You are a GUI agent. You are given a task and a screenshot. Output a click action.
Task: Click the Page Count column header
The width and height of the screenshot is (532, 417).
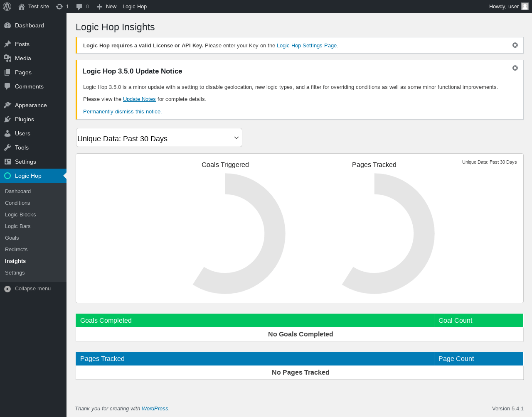(x=479, y=359)
